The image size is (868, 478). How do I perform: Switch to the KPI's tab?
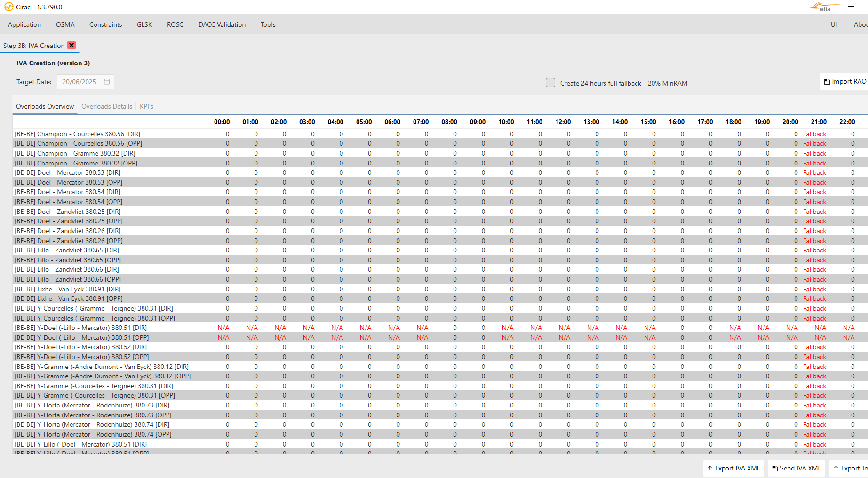(x=146, y=106)
